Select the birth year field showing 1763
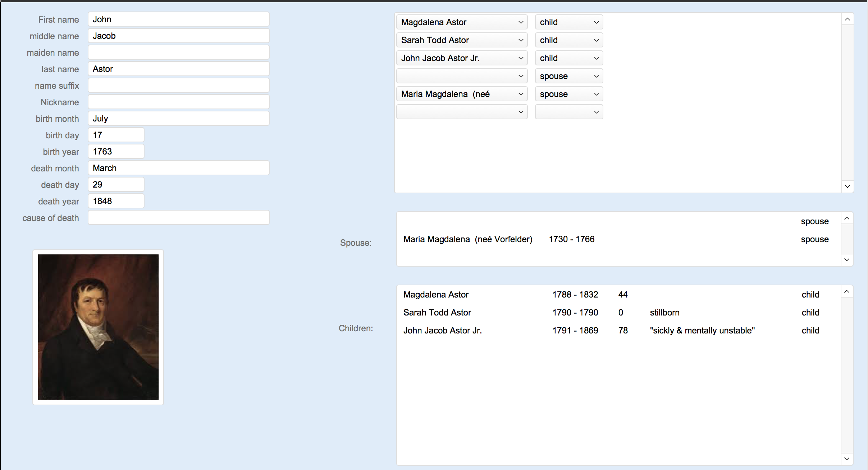The image size is (868, 470). (x=116, y=152)
